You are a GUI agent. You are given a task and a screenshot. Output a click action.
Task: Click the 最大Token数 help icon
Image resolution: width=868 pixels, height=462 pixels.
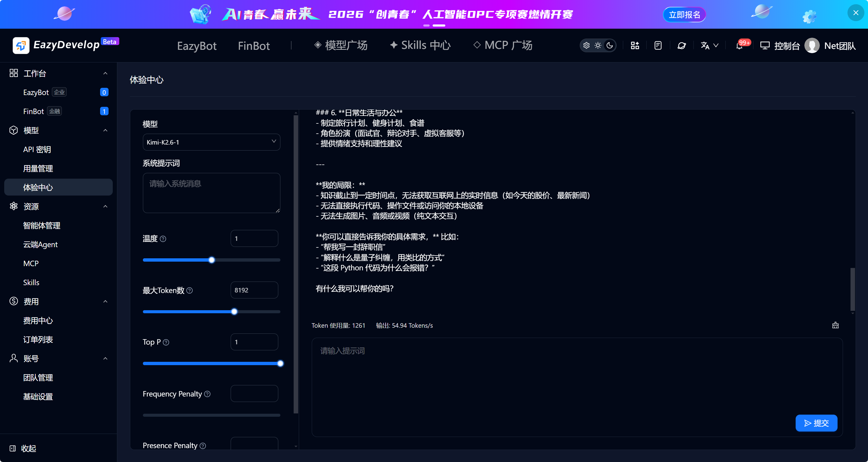click(190, 290)
